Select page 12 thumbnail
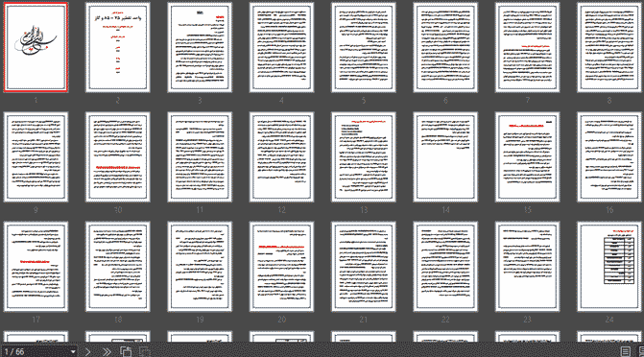Viewport: 644px width, 357px height. pyautogui.click(x=282, y=157)
